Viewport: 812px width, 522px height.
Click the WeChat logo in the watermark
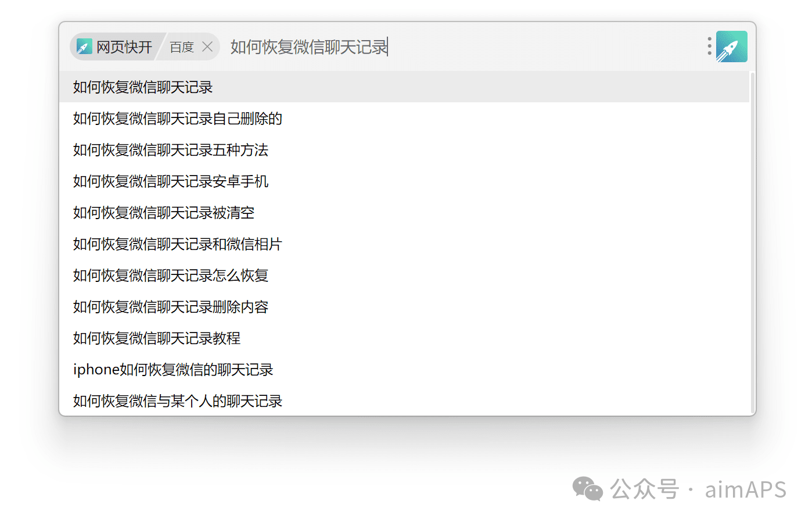pos(587,489)
